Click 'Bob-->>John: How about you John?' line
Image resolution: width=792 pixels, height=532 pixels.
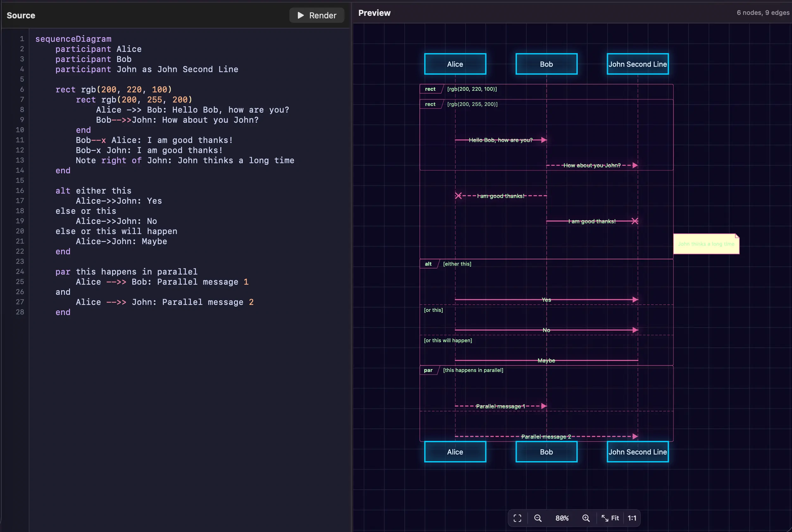[177, 120]
